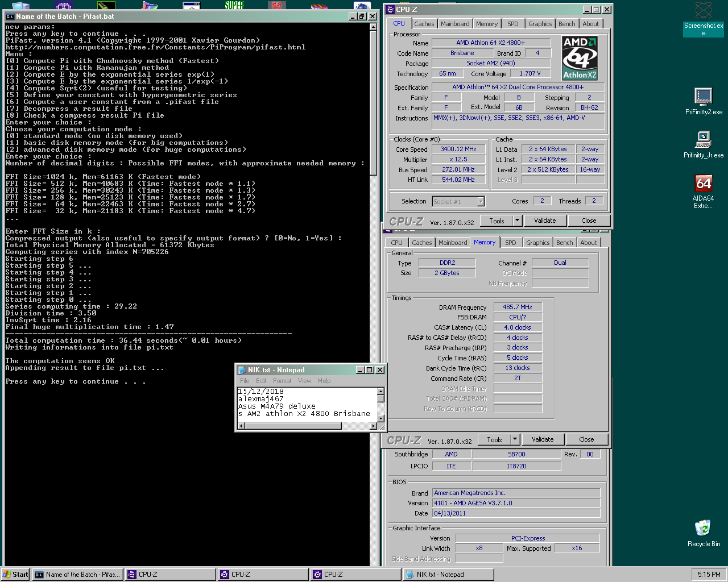Click Notepad vertical scrollbar down arrow
Screen dimensions: 728x582
[x=381, y=418]
